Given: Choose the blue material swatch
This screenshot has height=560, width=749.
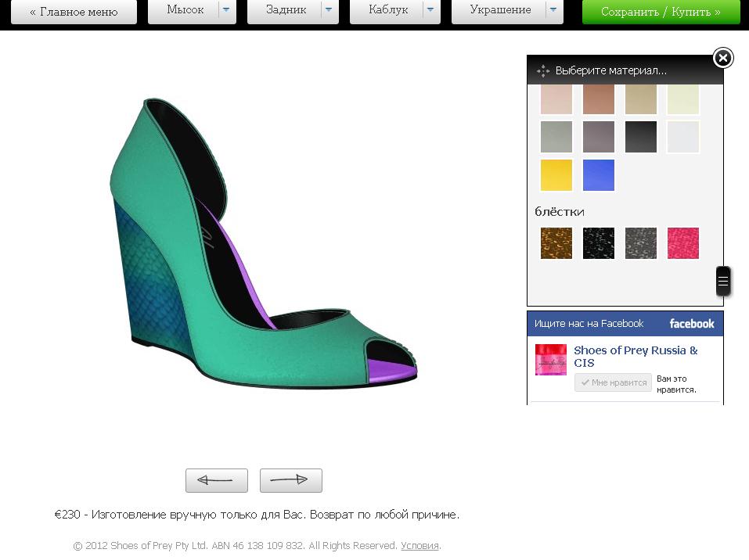Looking at the screenshot, I should click(599, 175).
